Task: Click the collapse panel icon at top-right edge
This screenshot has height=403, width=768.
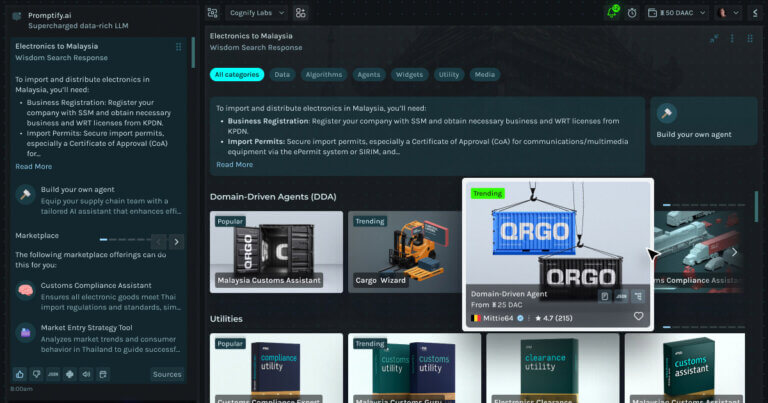Action: point(755,13)
